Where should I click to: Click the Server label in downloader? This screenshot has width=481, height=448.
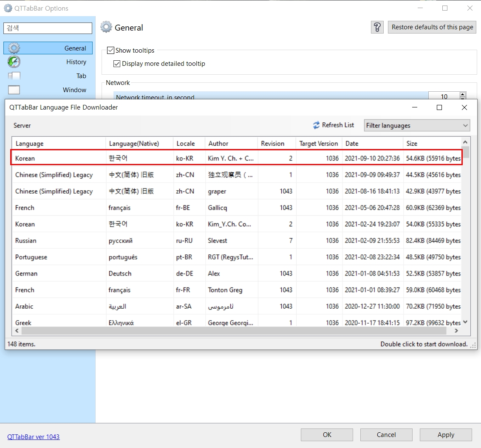(22, 125)
